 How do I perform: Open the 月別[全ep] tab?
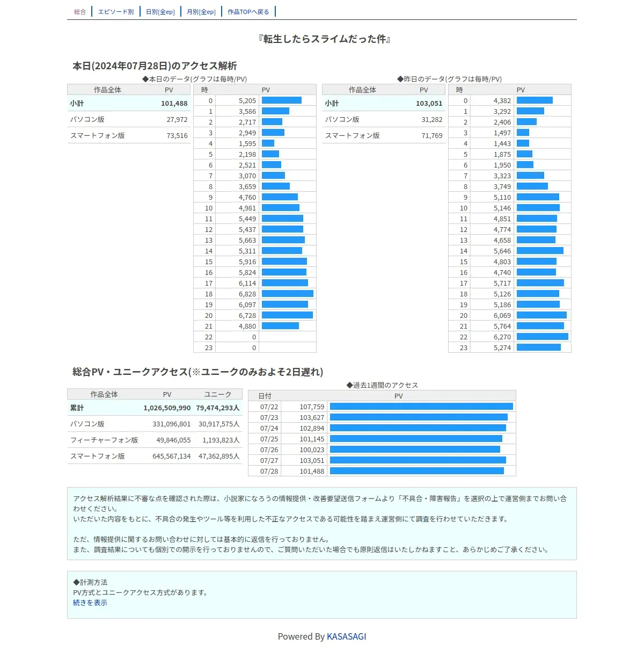[x=201, y=12]
